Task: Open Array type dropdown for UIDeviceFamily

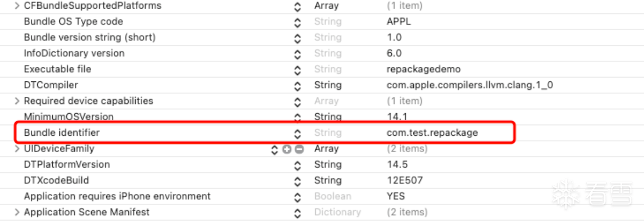Action: [327, 149]
